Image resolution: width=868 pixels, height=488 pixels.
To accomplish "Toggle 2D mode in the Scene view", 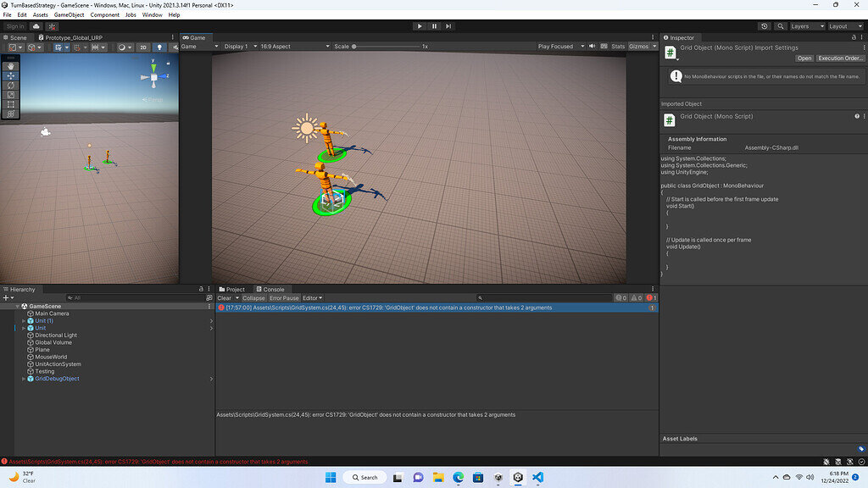I will coord(142,47).
